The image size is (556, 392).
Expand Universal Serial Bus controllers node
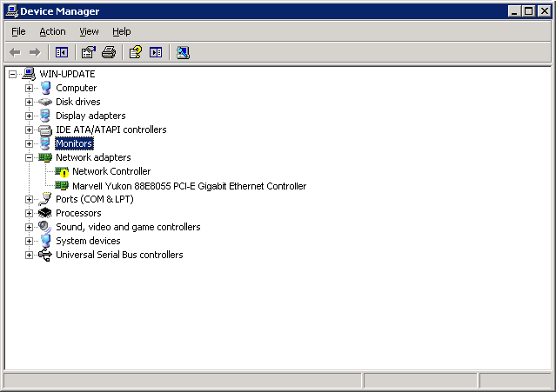click(29, 255)
